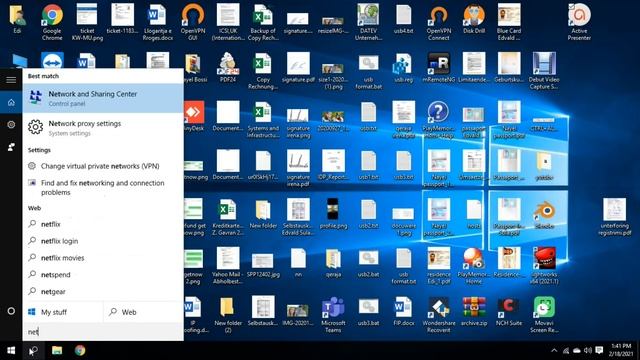The width and height of the screenshot is (640, 360).
Task: Select the Movavi Screen Recorder icon
Action: (x=544, y=314)
